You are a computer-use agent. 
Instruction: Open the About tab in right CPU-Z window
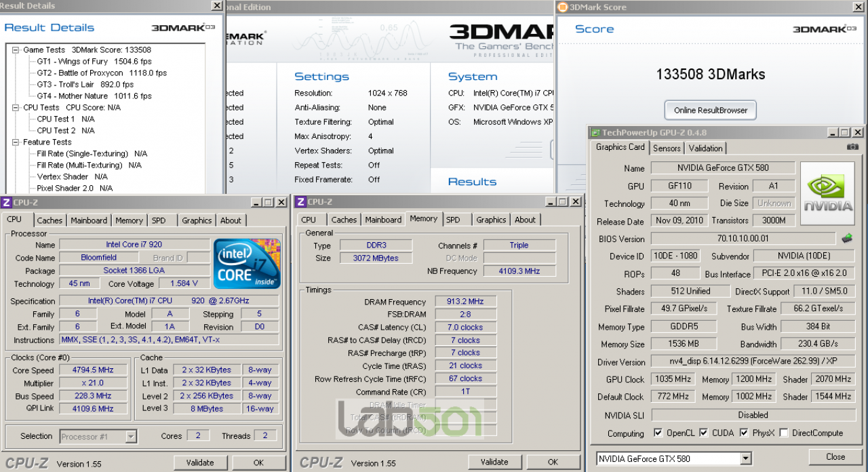coord(525,220)
